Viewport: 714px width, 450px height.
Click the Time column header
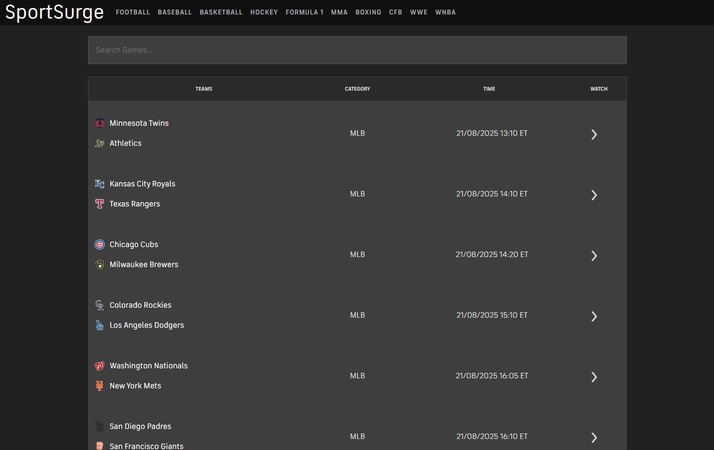(x=489, y=89)
